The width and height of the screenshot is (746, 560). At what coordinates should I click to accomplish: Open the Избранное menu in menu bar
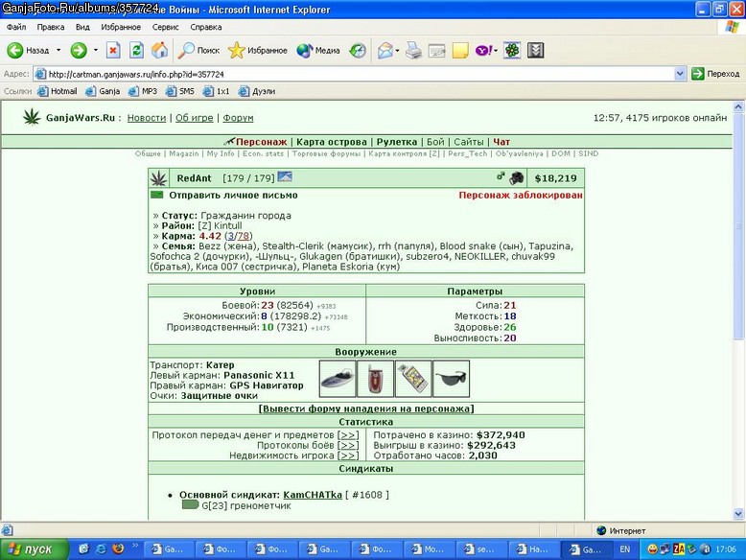(x=121, y=27)
